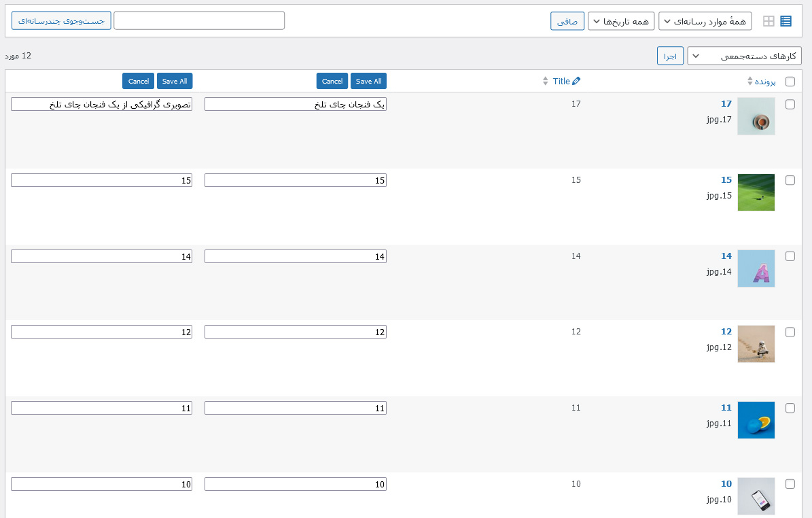Expand the کارهای دسته‌جمعی bulk actions dropdown
Screen dimensions: 812x518
point(745,56)
